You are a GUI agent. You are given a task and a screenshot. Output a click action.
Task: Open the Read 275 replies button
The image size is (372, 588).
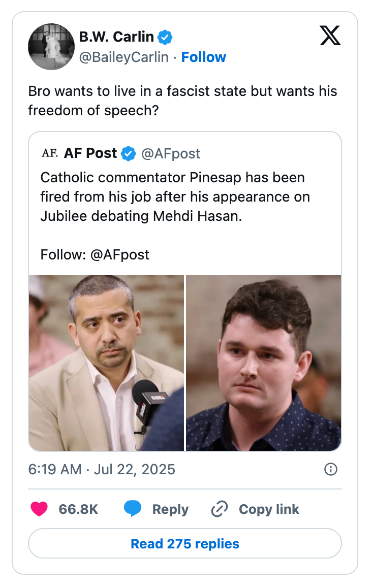(185, 544)
